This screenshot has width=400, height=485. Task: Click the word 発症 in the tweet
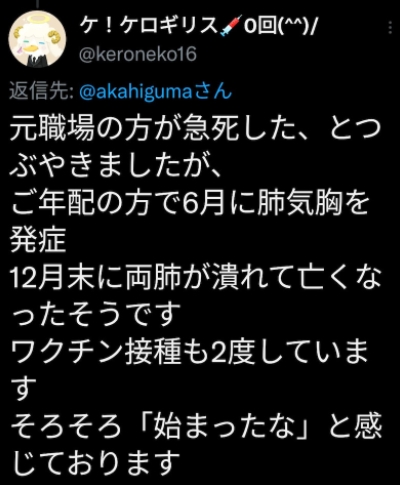pos(38,240)
